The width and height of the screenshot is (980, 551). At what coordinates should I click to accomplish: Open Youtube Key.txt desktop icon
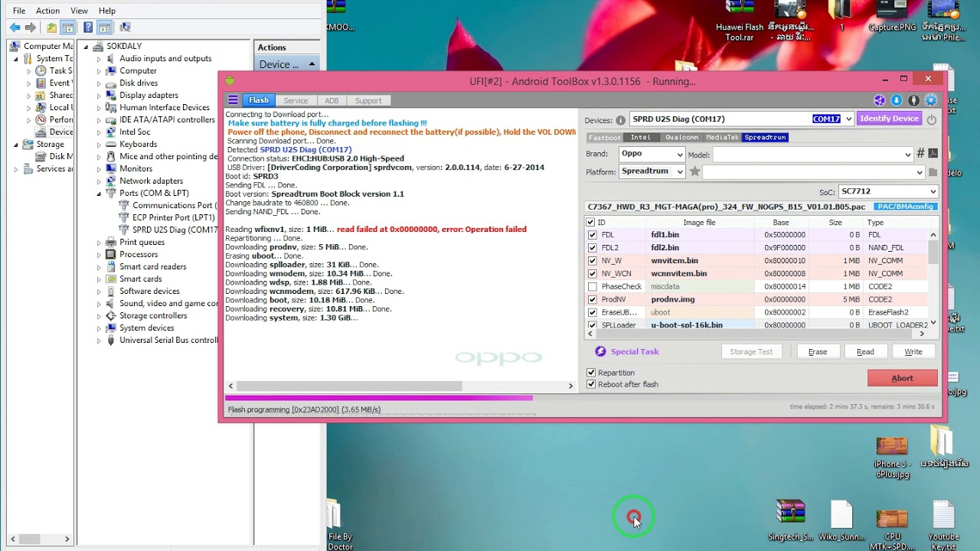(943, 525)
